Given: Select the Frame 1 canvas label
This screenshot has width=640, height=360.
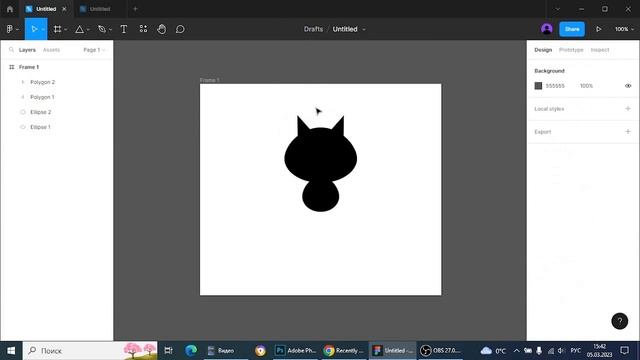Looking at the screenshot, I should coord(209,80).
